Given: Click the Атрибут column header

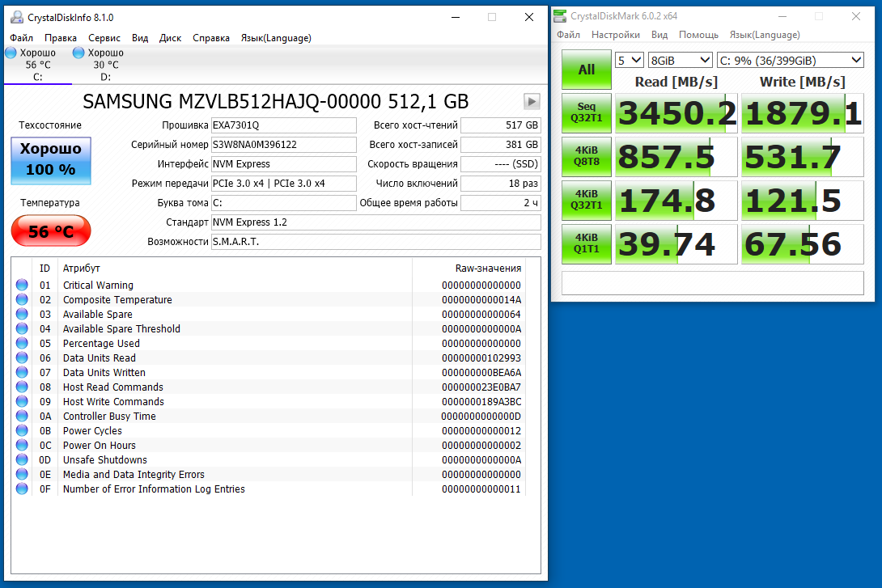Looking at the screenshot, I should pos(82,269).
